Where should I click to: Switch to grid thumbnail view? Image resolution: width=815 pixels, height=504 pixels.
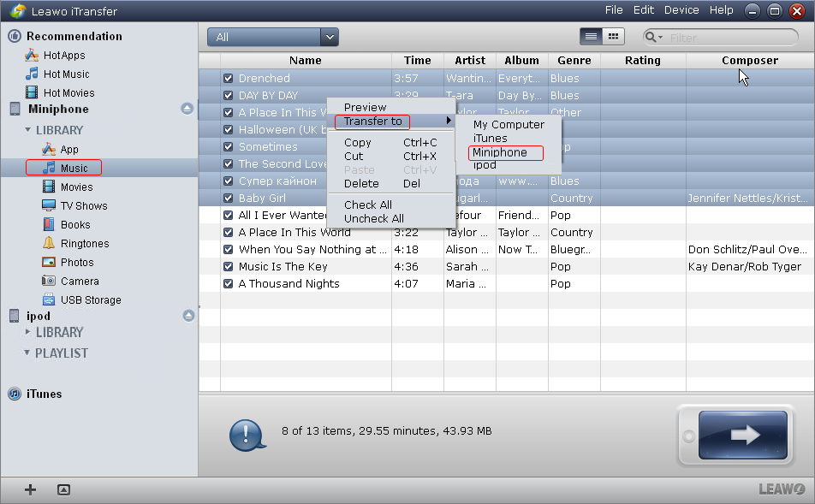pos(613,37)
